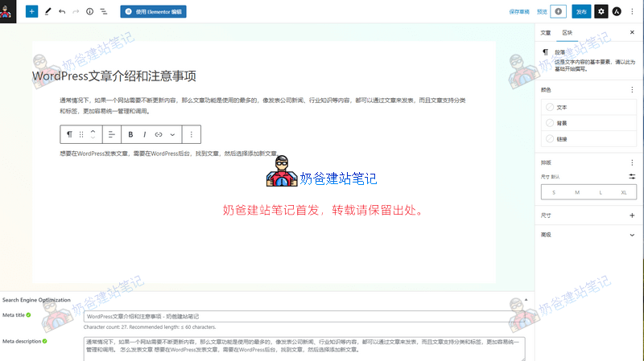Image resolution: width=644 pixels, height=361 pixels.
Task: Click the Meta description label
Action: tap(22, 342)
